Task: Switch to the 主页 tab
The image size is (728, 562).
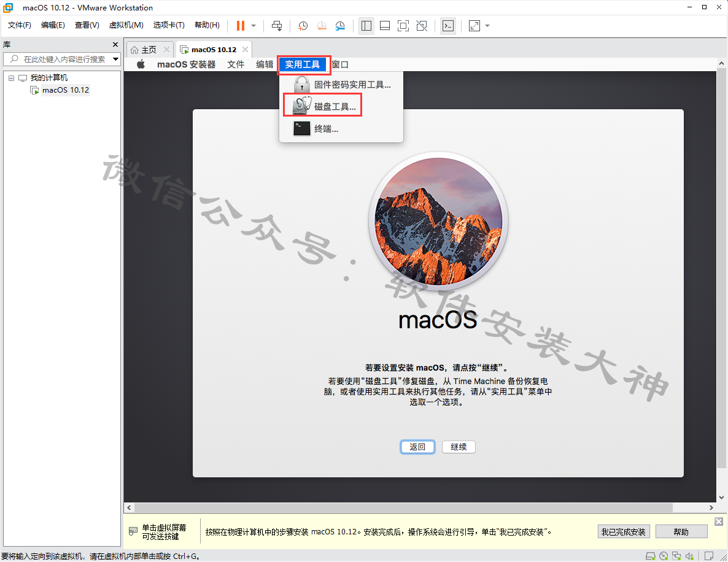Action: pyautogui.click(x=149, y=50)
